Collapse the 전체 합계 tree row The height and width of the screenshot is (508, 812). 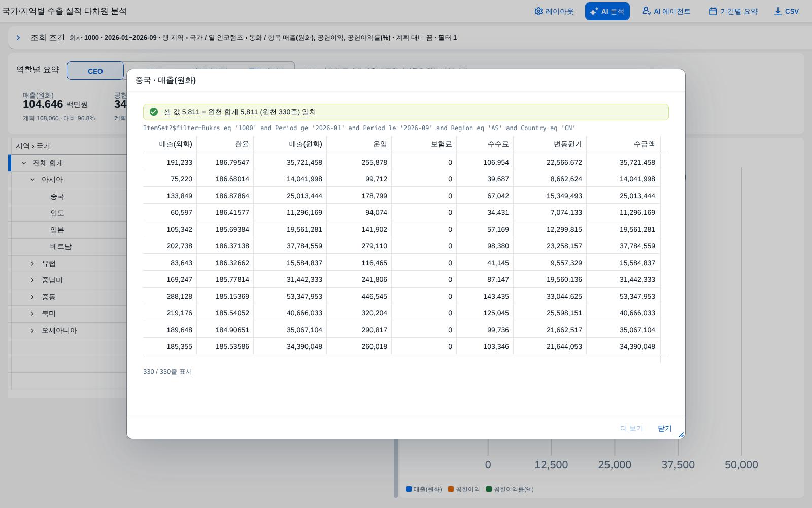point(24,163)
